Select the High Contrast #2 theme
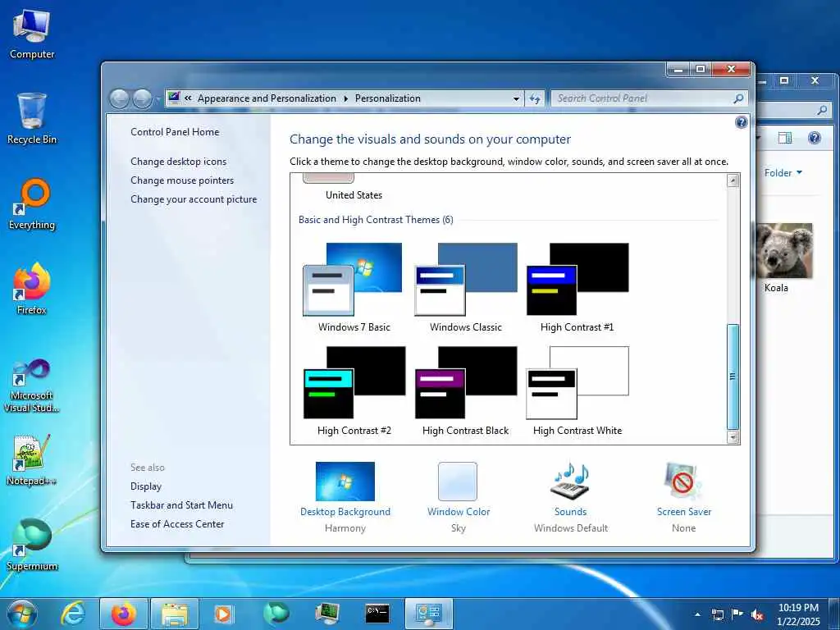This screenshot has height=630, width=840. pyautogui.click(x=354, y=391)
